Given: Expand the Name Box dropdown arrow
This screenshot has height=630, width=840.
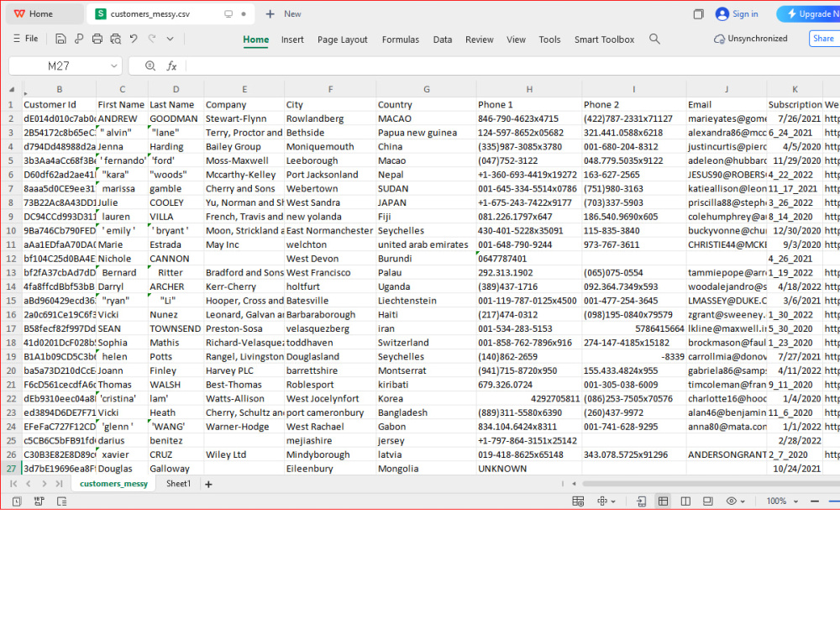Looking at the screenshot, I should tap(114, 66).
